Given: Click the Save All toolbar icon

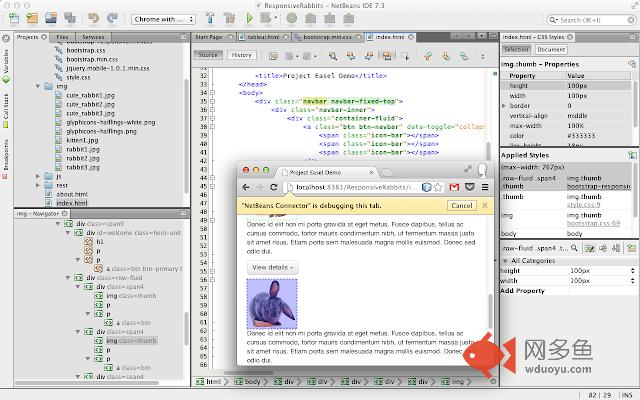Looking at the screenshot, I should [x=70, y=18].
